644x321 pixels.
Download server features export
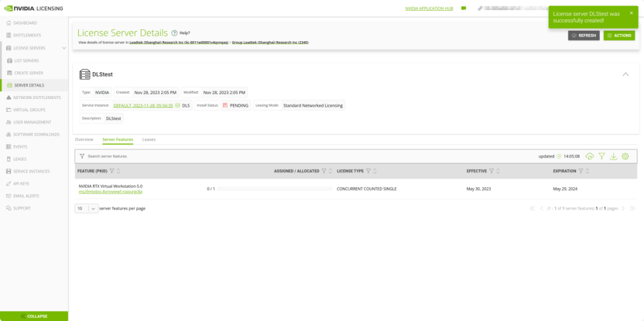tap(614, 156)
